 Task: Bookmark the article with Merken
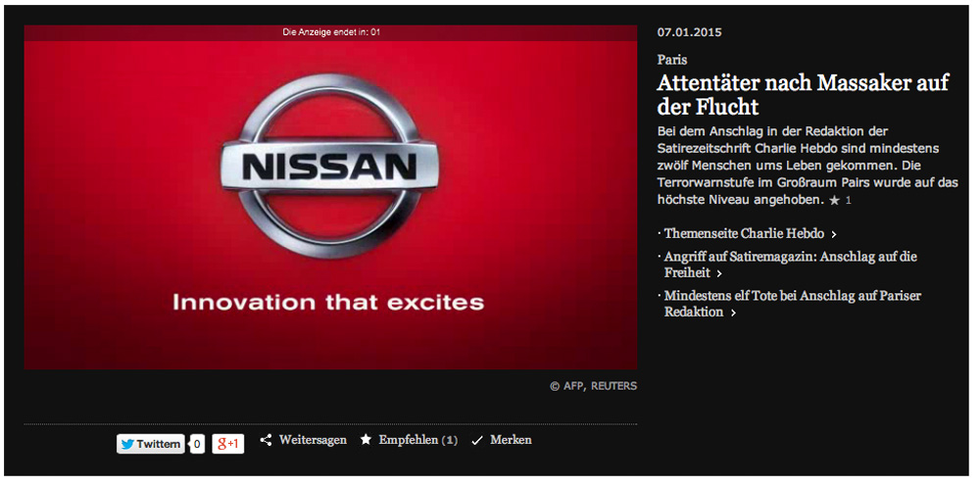click(x=511, y=440)
